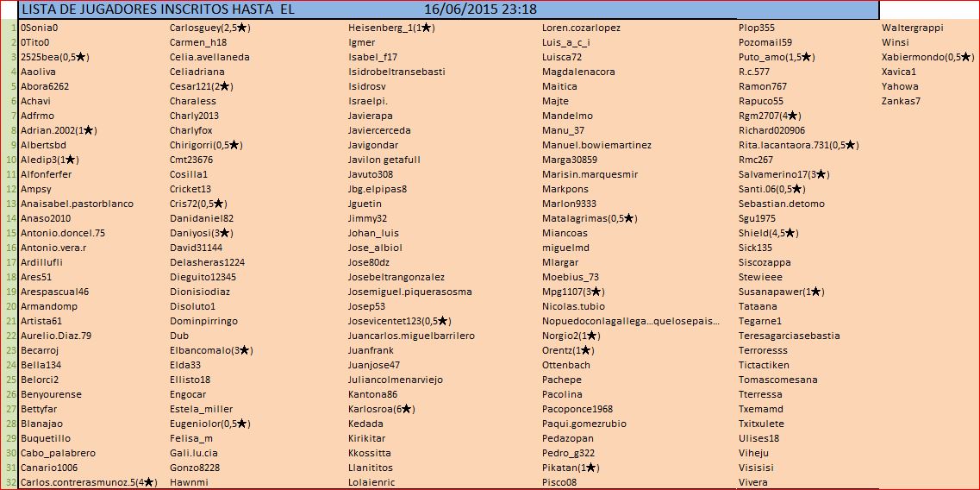Select the cell containing 0Sonia0
Screen dimensions: 980x490
(41, 28)
